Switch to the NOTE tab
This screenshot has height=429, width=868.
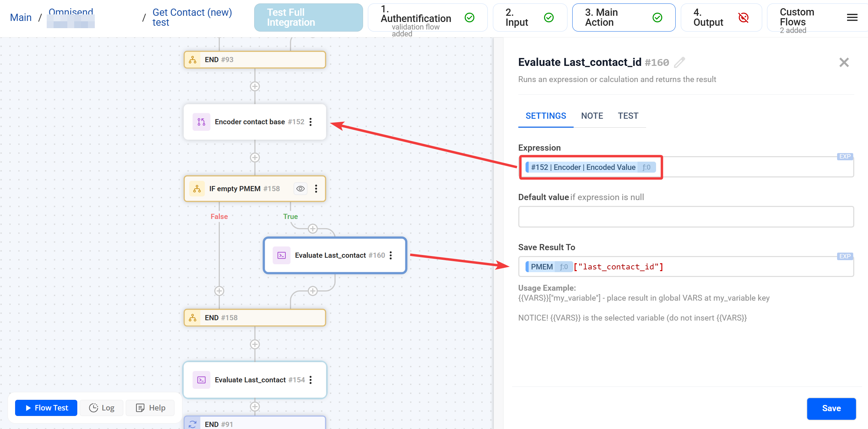pyautogui.click(x=592, y=116)
